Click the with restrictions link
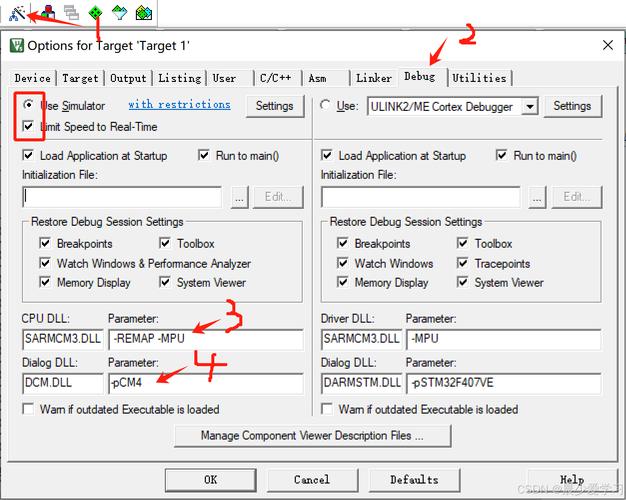626x500 pixels. coord(179,105)
